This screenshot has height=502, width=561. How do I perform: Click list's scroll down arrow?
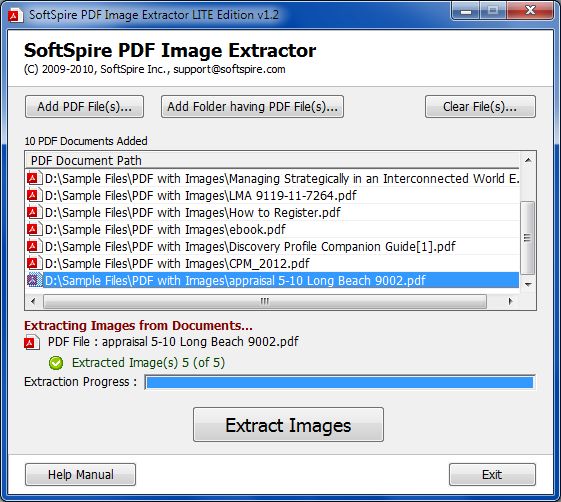[x=528, y=284]
